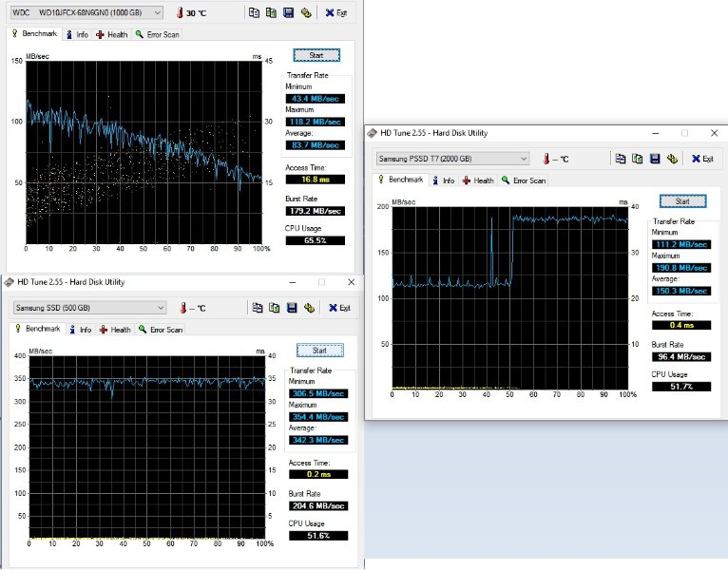This screenshot has height=570, width=728.
Task: Options icon in PSSD T7 window
Action: (x=672, y=159)
